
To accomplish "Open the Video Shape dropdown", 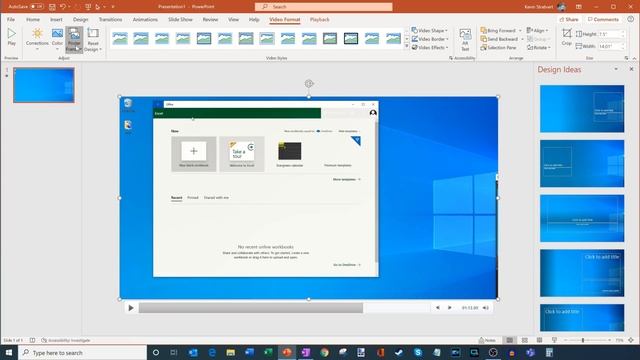I will [430, 31].
